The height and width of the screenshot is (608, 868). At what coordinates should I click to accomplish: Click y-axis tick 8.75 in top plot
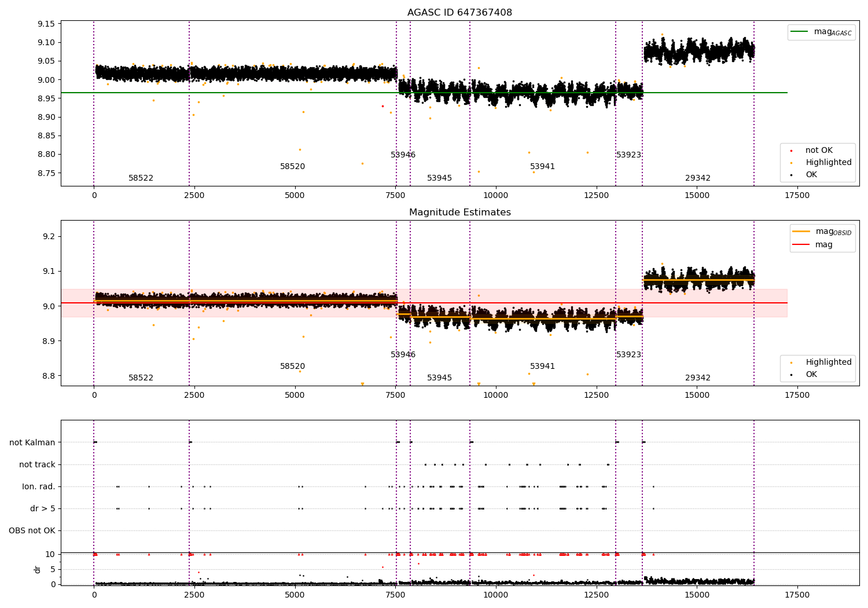click(46, 173)
